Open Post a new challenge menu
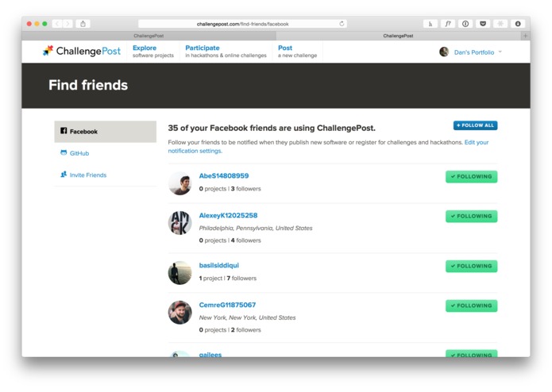The width and height of the screenshot is (552, 392). 298,52
